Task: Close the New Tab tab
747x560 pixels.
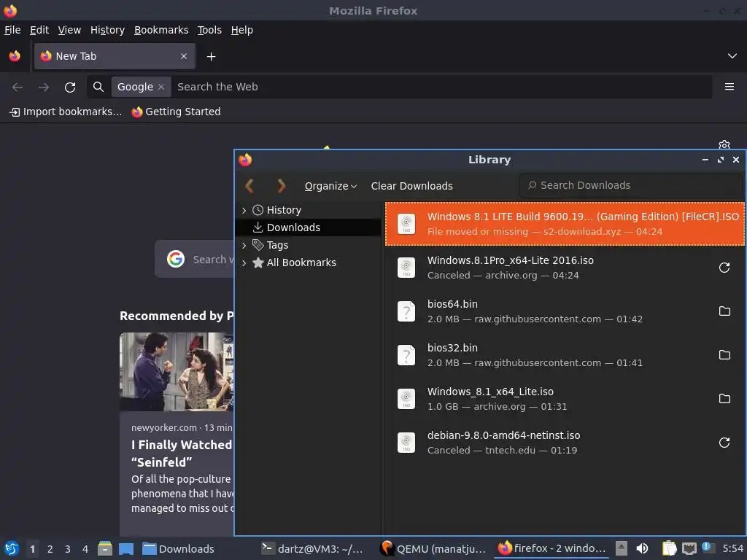Action: pos(184,56)
